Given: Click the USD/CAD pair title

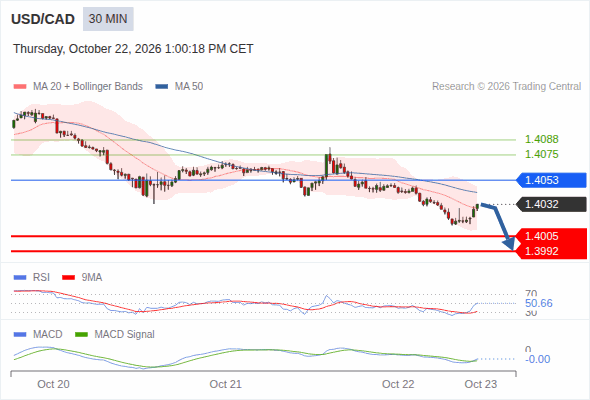Looking at the screenshot, I should (43, 19).
